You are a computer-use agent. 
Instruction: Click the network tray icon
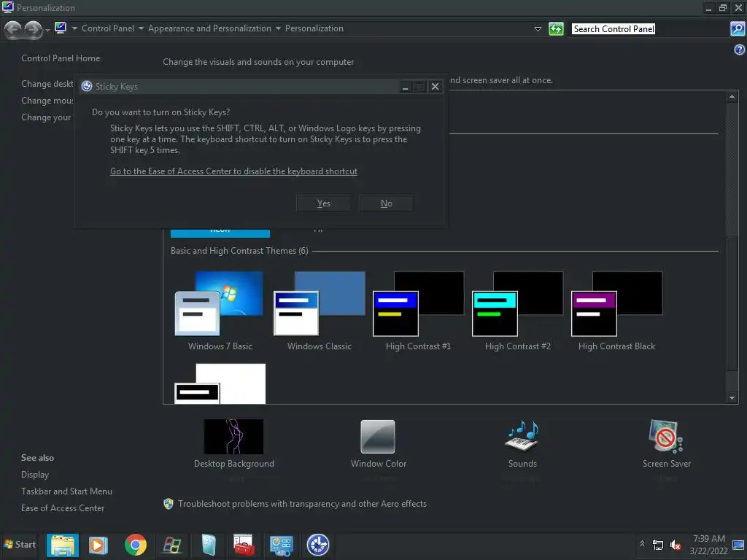[x=658, y=545]
